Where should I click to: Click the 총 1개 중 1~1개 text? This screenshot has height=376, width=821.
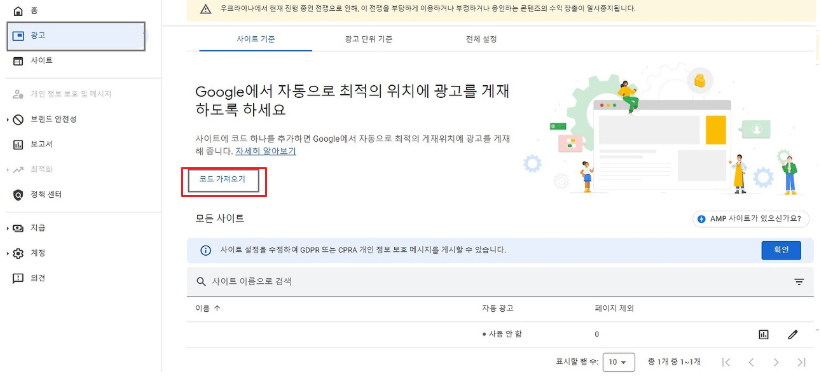click(x=674, y=362)
